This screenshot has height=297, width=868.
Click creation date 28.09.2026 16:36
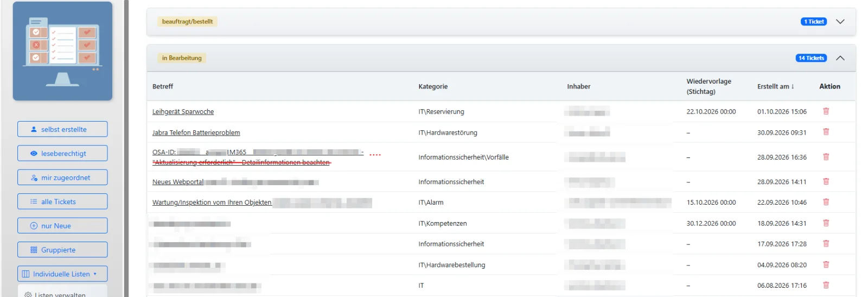pos(782,157)
